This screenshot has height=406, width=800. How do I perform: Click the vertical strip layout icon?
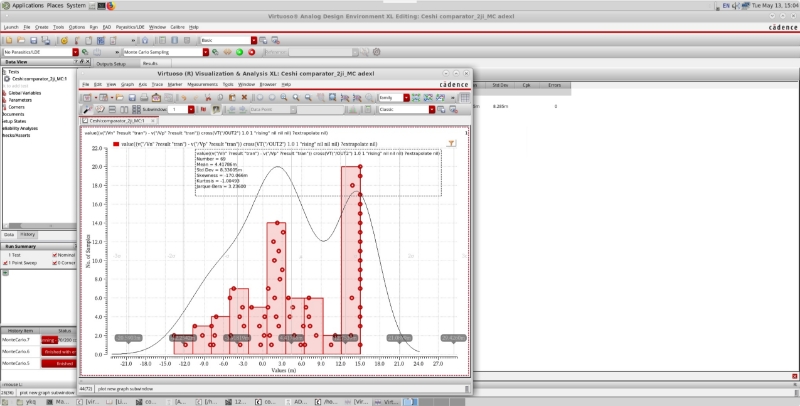(x=124, y=110)
